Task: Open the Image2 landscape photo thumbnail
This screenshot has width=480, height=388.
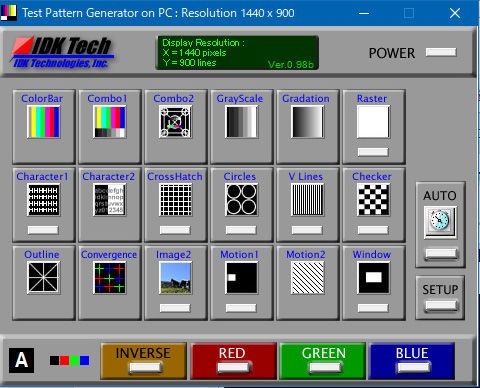Action: (175, 278)
